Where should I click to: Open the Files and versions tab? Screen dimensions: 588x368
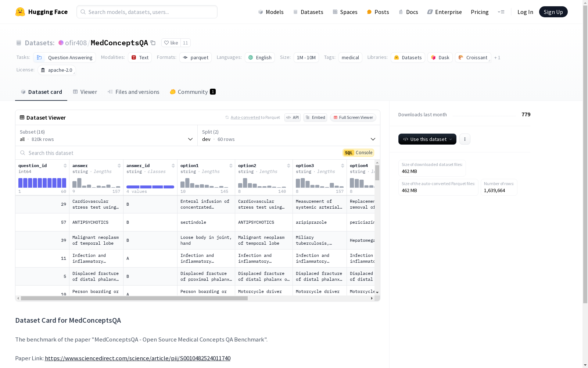(x=133, y=92)
